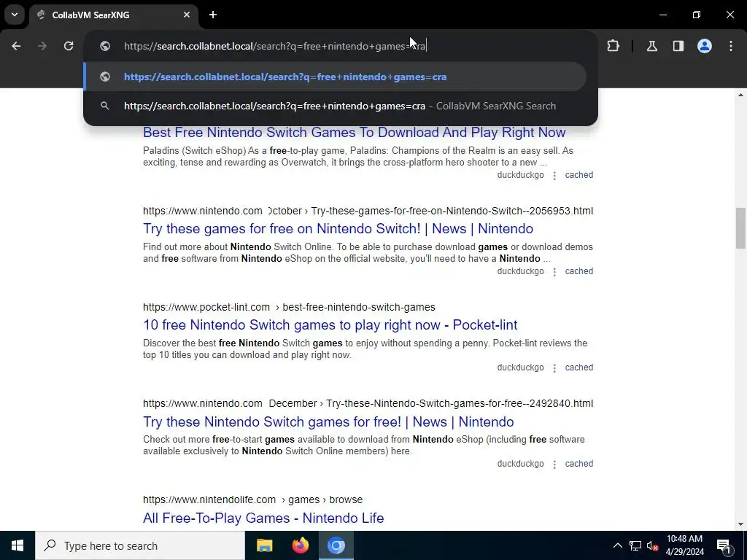747x560 pixels.
Task: Open the tab search dropdown arrow
Action: (15, 15)
